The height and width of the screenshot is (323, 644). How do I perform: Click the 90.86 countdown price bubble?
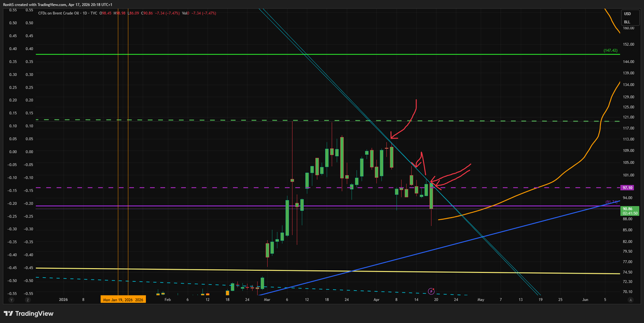tap(628, 210)
